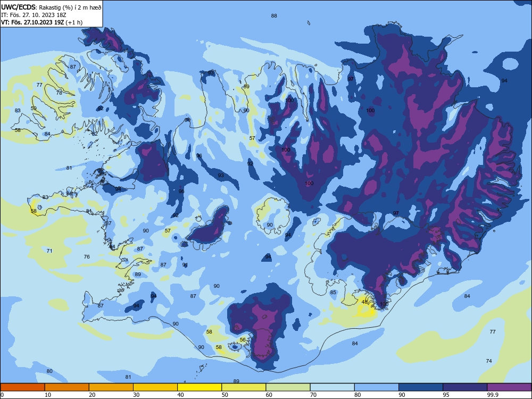Select the '76' humidity value on the map

87,256
